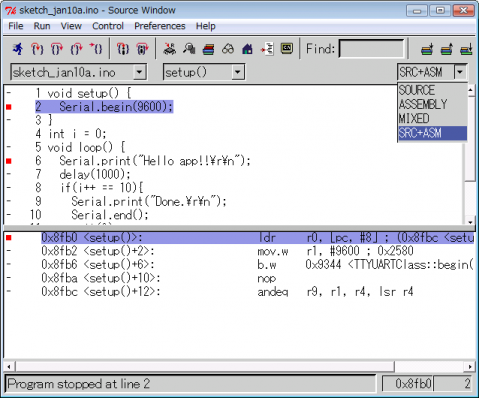Open the Control menu
The image size is (479, 398).
pos(108,26)
